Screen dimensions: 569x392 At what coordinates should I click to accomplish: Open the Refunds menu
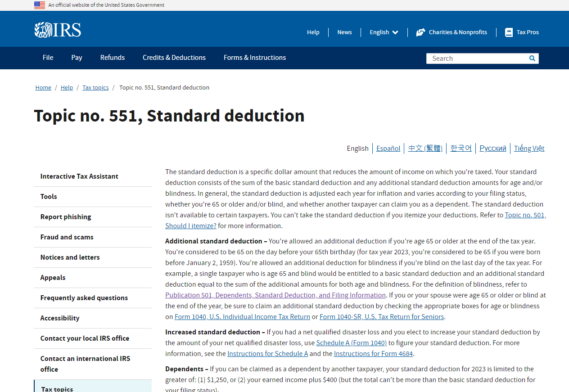pos(113,58)
